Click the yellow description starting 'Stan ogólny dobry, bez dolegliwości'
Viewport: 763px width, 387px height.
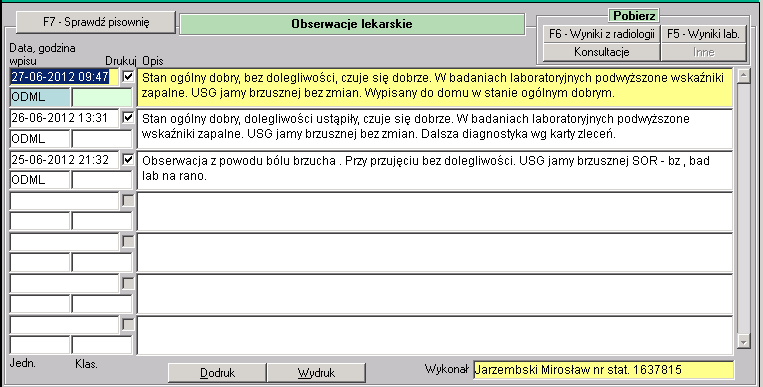point(435,87)
